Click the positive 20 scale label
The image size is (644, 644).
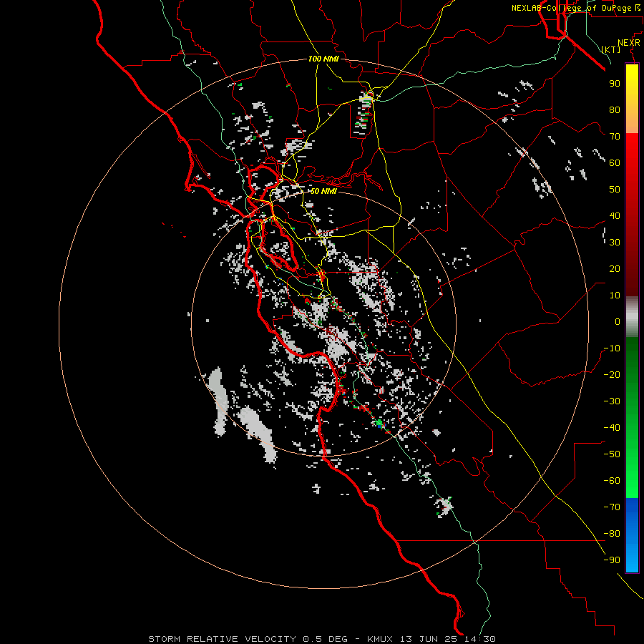(615, 268)
